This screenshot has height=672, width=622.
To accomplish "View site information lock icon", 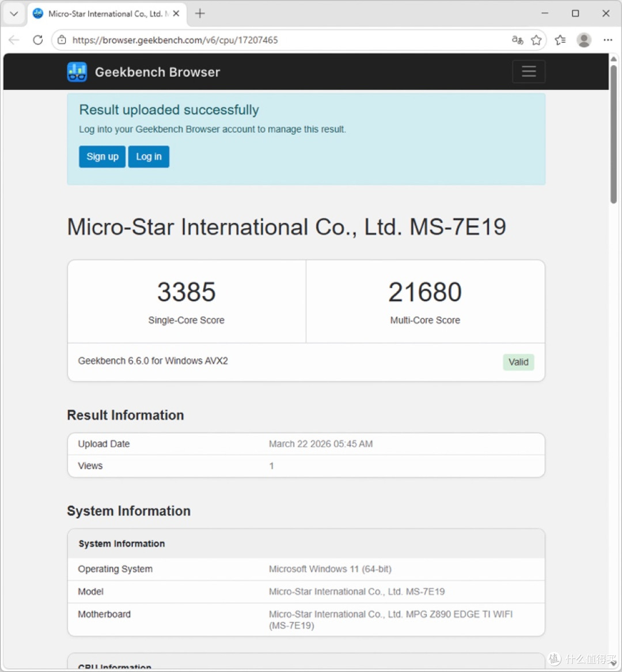I will (x=62, y=40).
